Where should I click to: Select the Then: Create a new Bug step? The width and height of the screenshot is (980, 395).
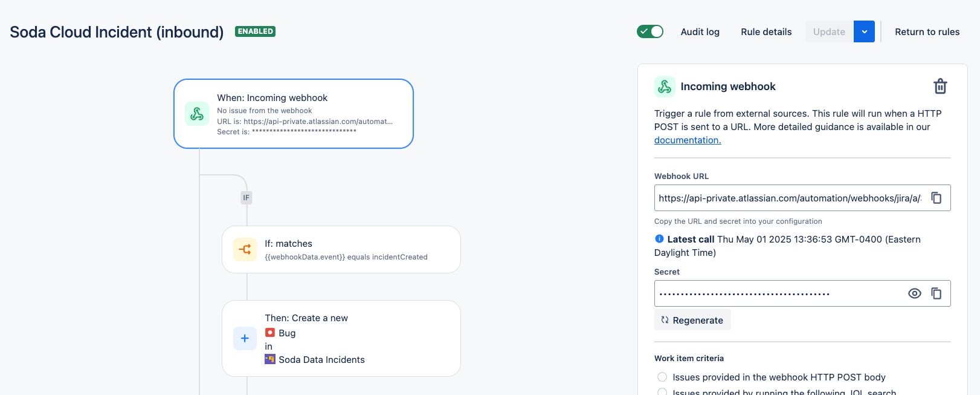[x=341, y=338]
